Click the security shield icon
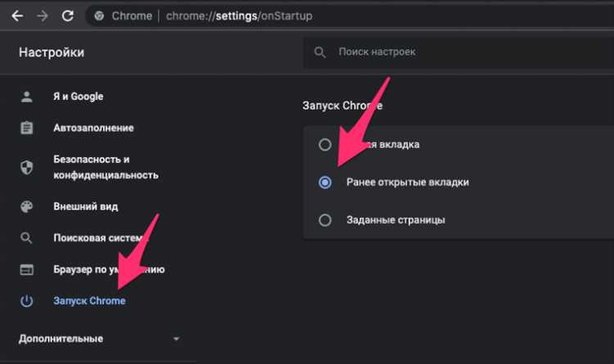Screen dimensions: 614x364 point(27,167)
